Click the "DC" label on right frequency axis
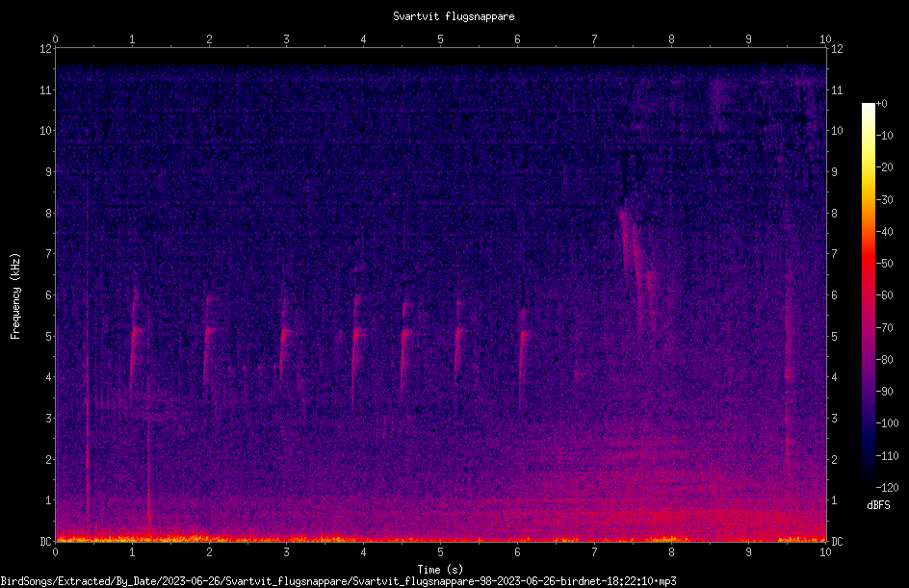This screenshot has height=588, width=909. click(x=837, y=542)
